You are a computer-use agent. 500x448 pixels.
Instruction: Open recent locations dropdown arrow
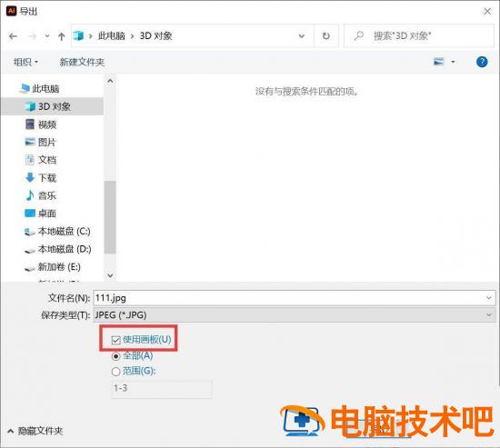pos(47,36)
